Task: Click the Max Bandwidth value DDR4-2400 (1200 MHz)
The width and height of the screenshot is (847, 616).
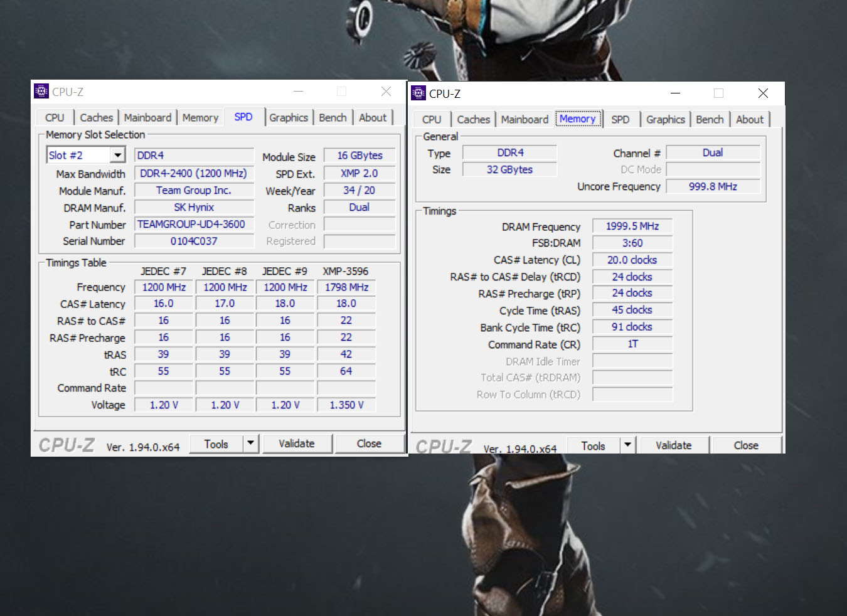Action: coord(194,173)
